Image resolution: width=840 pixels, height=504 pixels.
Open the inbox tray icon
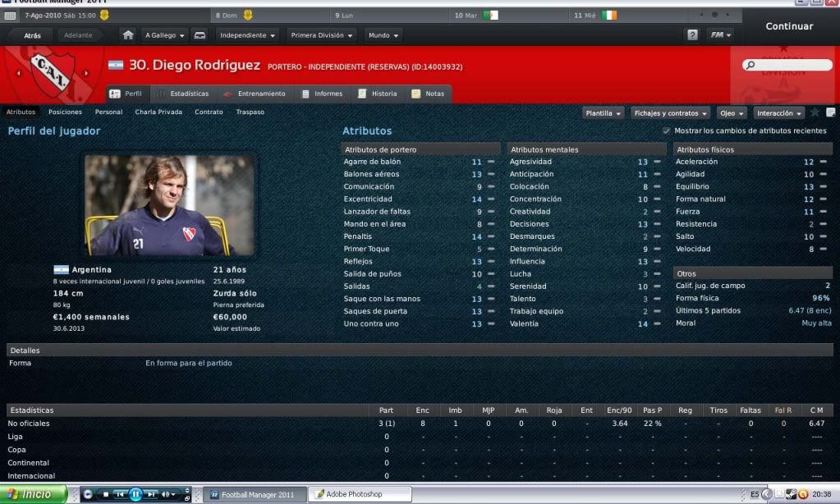(200, 35)
